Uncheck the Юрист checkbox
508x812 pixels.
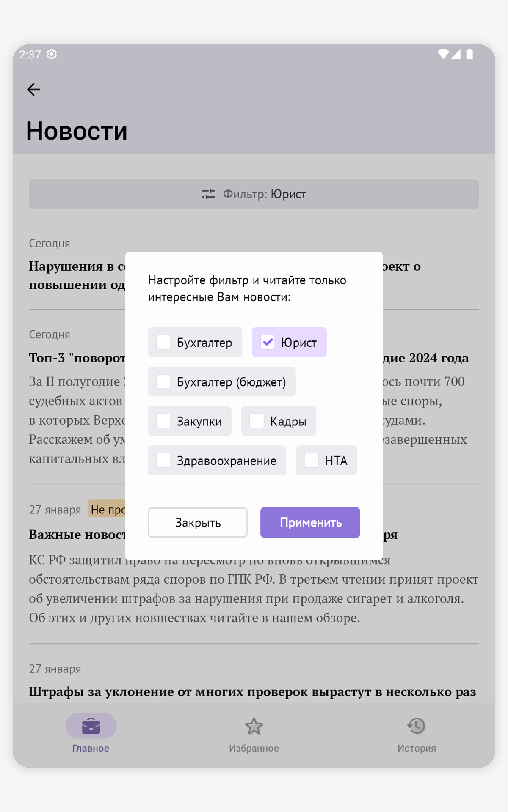(x=268, y=342)
